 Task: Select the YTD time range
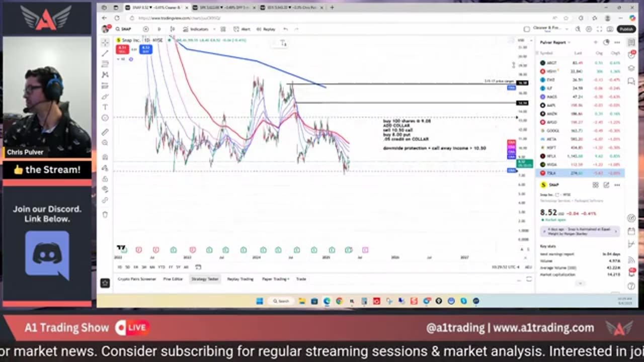pos(162,267)
